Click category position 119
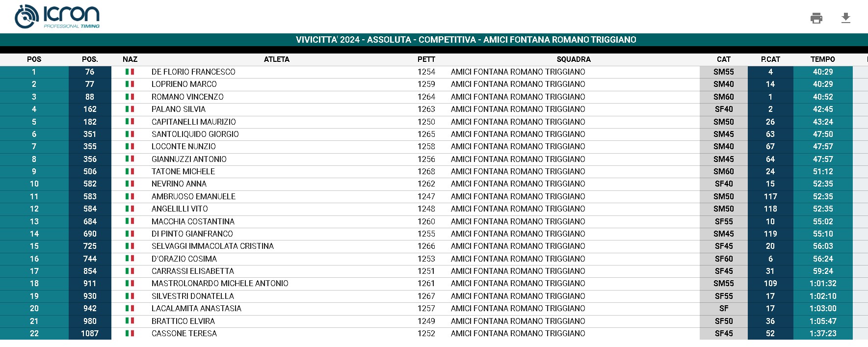This screenshot has height=347, width=868. pyautogui.click(x=770, y=234)
